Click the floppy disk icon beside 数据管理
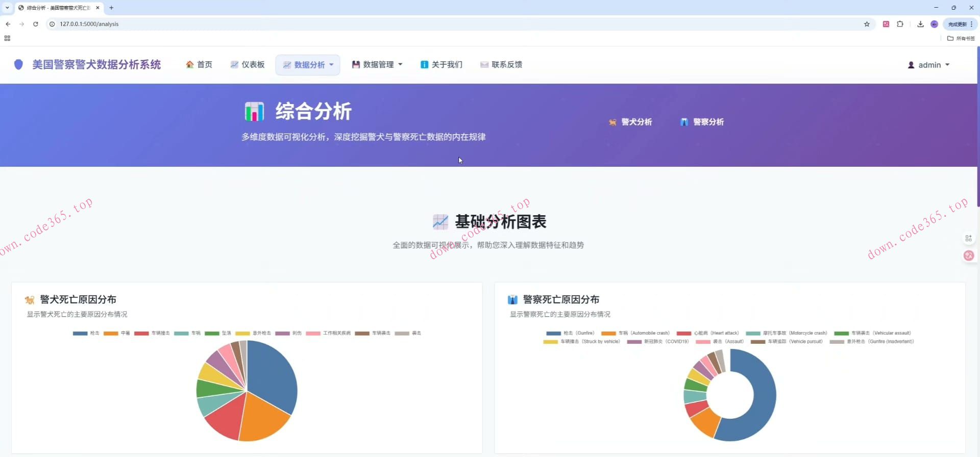 coord(356,64)
